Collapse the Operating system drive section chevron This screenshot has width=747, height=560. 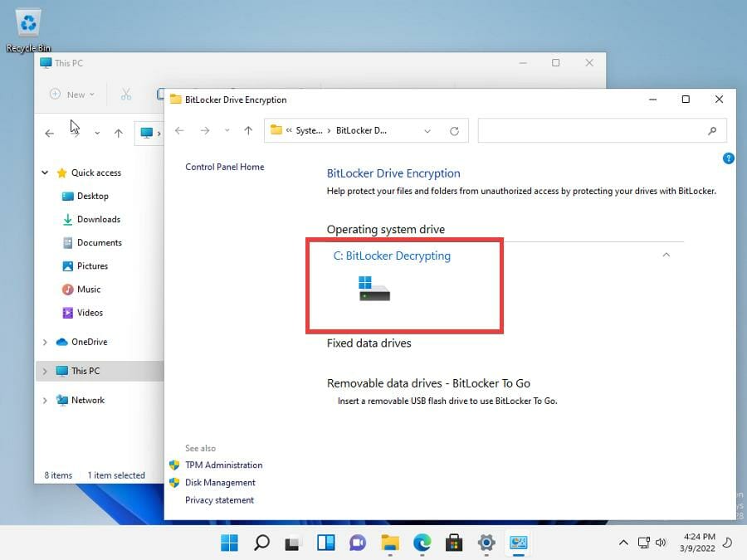[666, 256]
